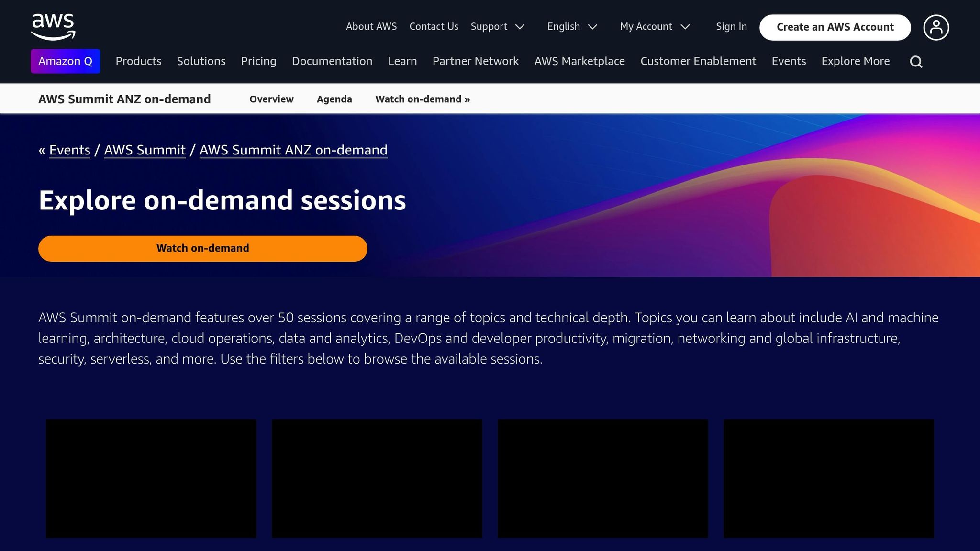Viewport: 980px width, 551px height.
Task: Open the Explore More menu
Action: (x=856, y=61)
